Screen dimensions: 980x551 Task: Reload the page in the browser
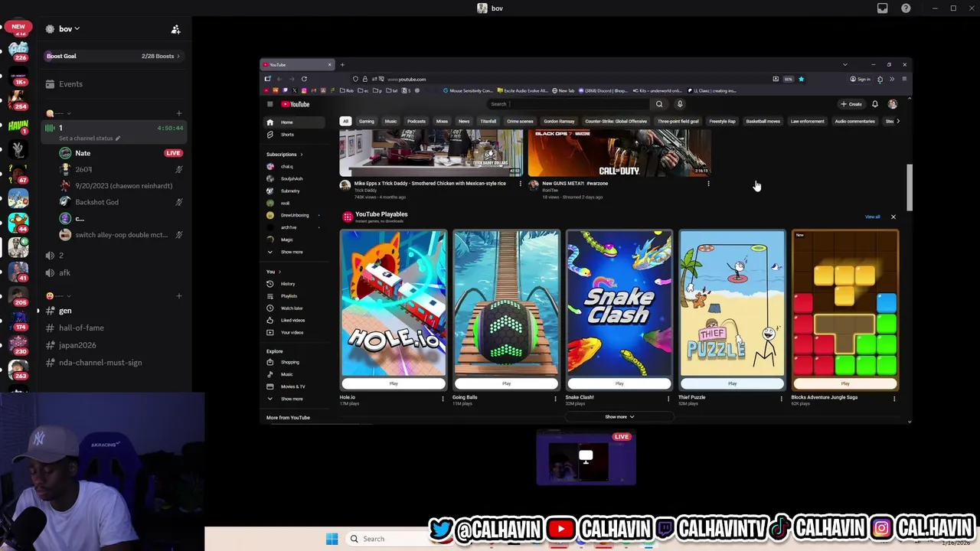[304, 79]
